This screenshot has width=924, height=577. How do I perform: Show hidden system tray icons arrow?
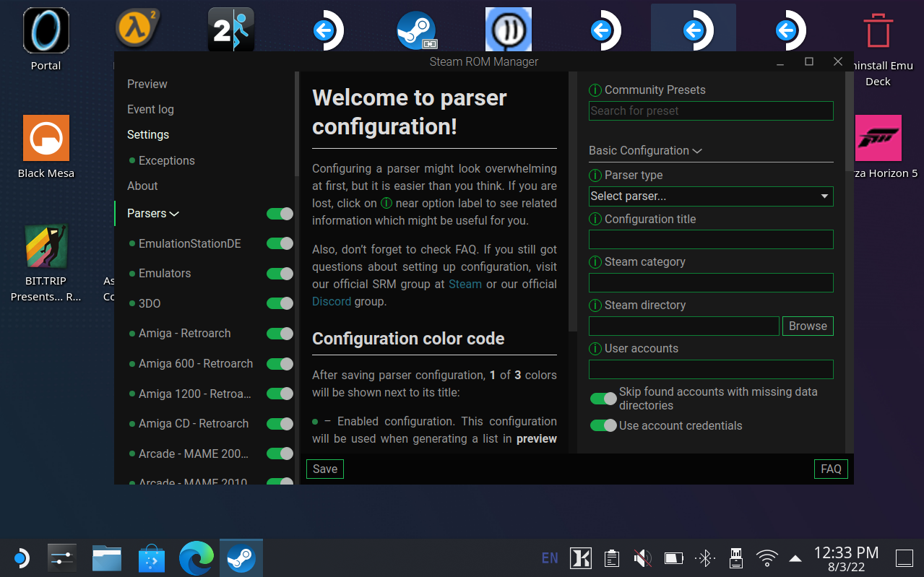click(x=795, y=558)
